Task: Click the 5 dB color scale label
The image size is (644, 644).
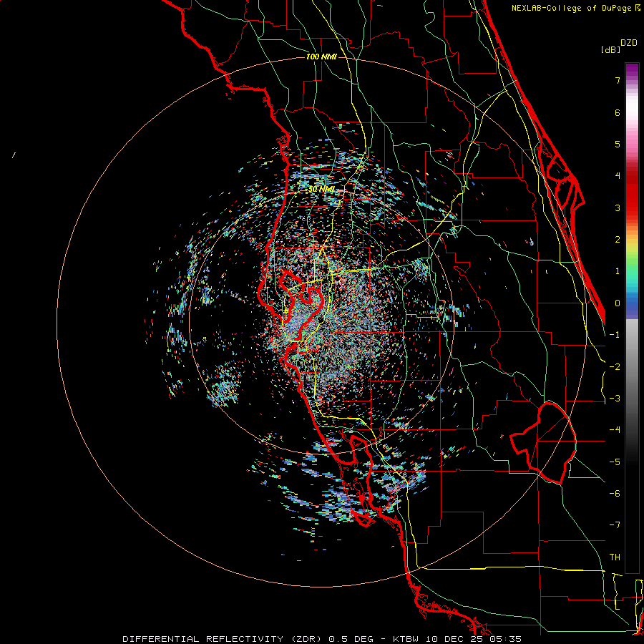Action: pos(618,144)
